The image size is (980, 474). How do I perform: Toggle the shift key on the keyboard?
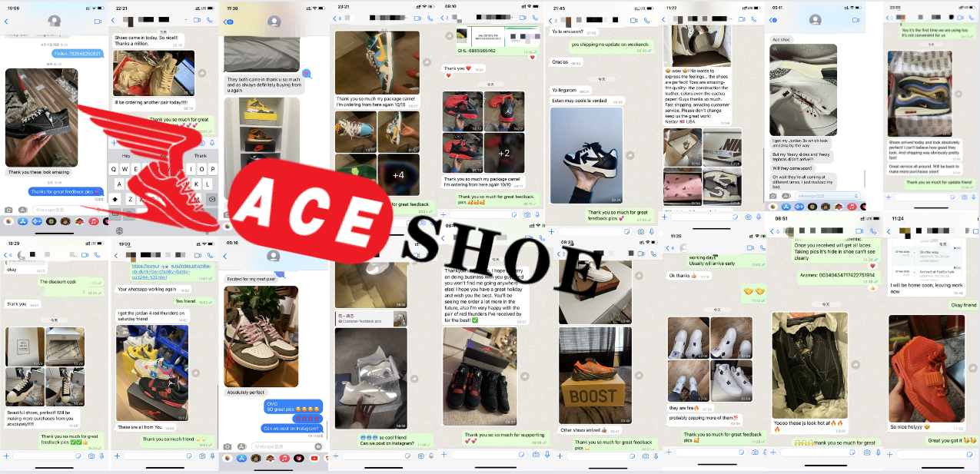tap(117, 199)
